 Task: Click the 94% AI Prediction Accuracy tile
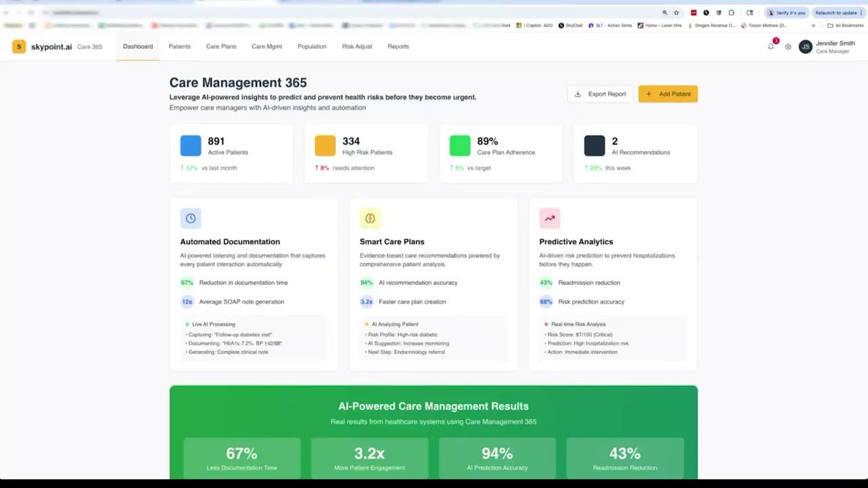tap(497, 457)
